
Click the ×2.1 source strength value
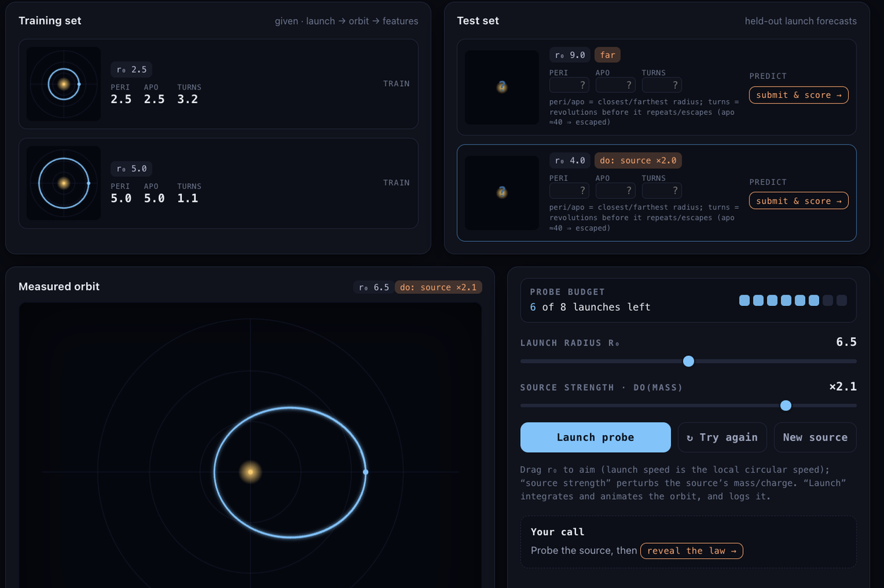(842, 386)
